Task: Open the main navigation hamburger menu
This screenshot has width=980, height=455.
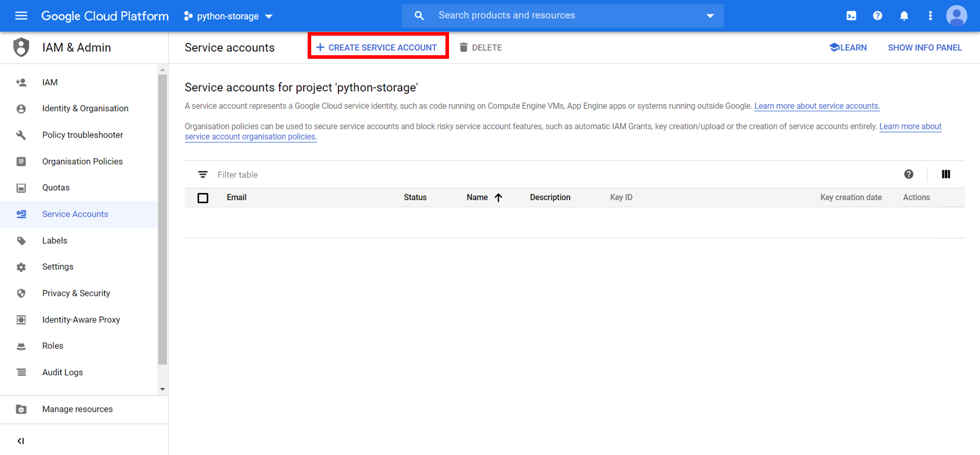Action: tap(21, 16)
